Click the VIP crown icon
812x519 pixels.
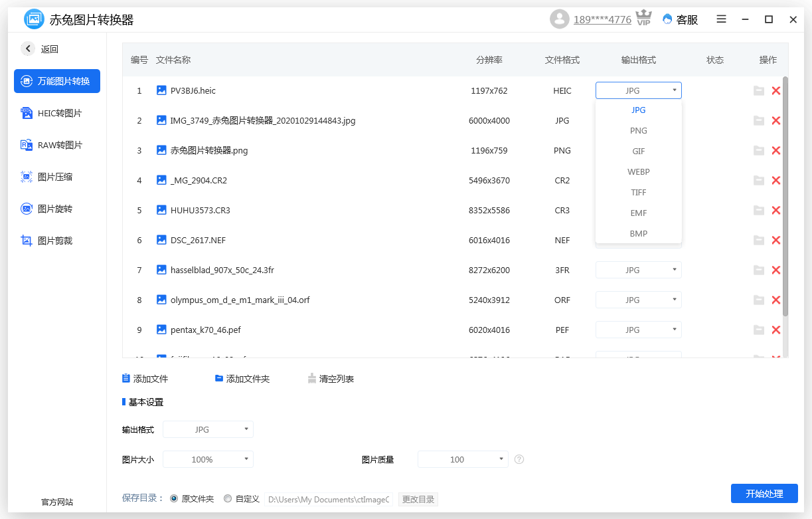pyautogui.click(x=643, y=18)
